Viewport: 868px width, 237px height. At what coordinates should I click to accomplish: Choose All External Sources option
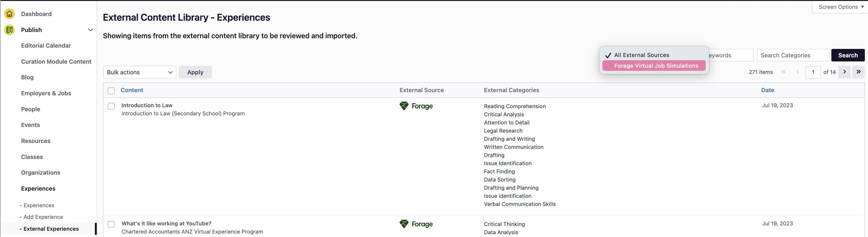[x=641, y=55]
